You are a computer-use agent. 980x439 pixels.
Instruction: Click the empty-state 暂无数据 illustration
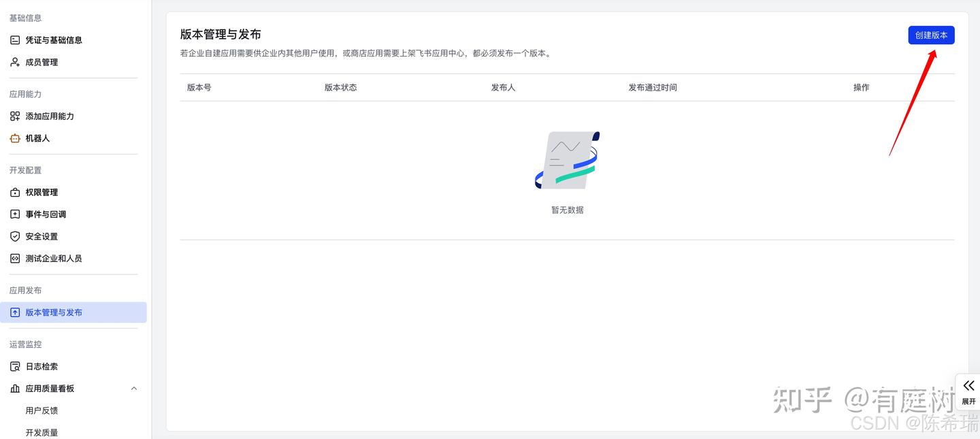[567, 161]
